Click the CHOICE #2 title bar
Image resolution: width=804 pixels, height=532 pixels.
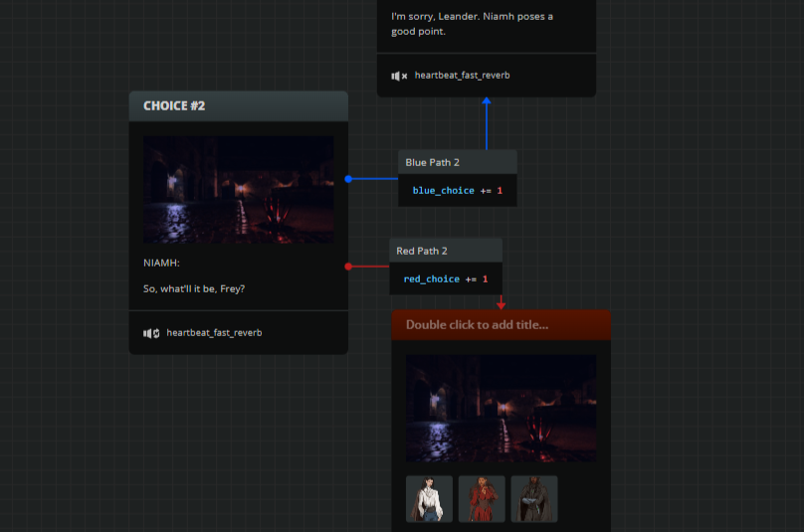tap(238, 105)
